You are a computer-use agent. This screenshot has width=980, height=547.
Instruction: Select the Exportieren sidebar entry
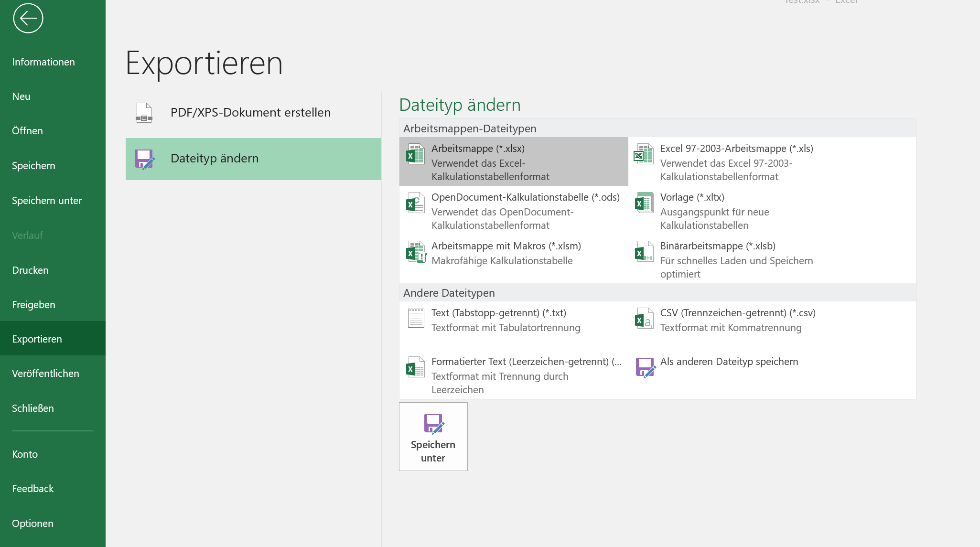53,339
